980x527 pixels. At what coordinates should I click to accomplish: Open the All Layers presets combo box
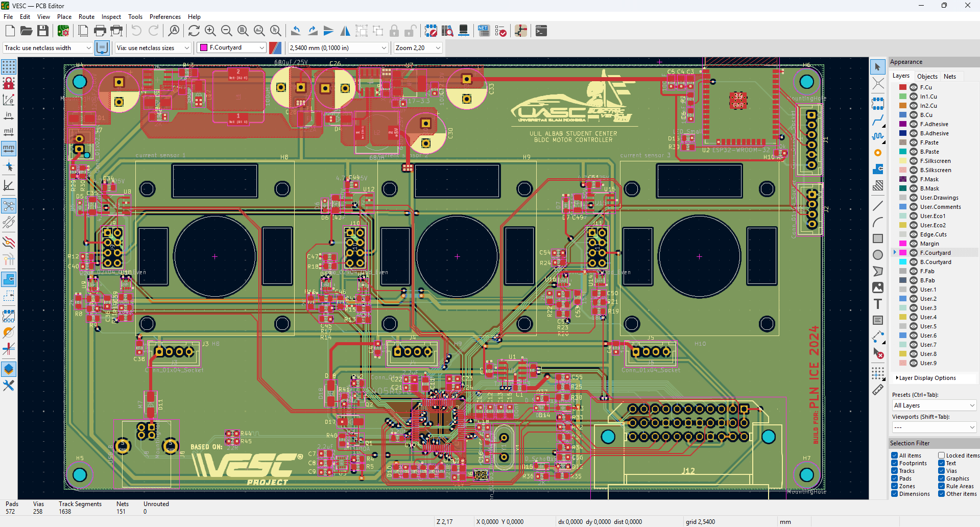tap(934, 405)
